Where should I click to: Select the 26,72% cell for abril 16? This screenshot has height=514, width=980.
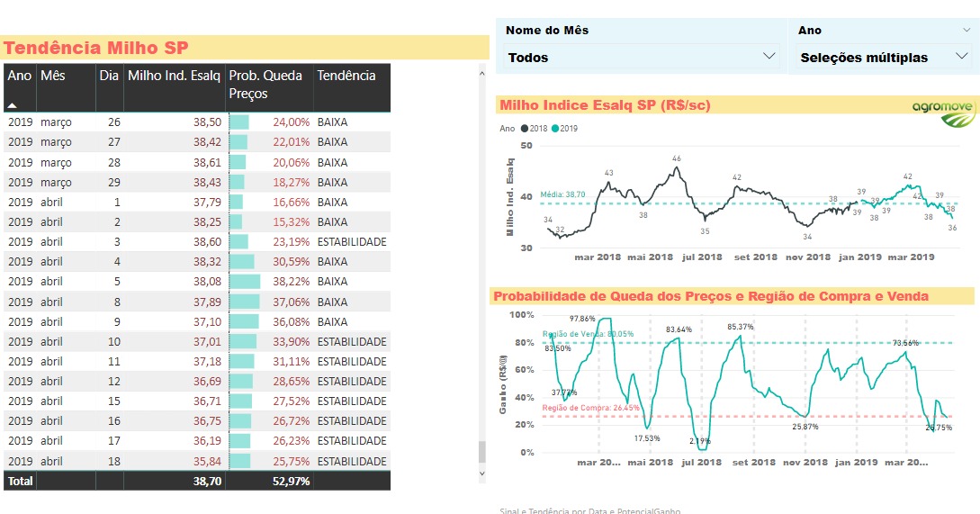(291, 420)
